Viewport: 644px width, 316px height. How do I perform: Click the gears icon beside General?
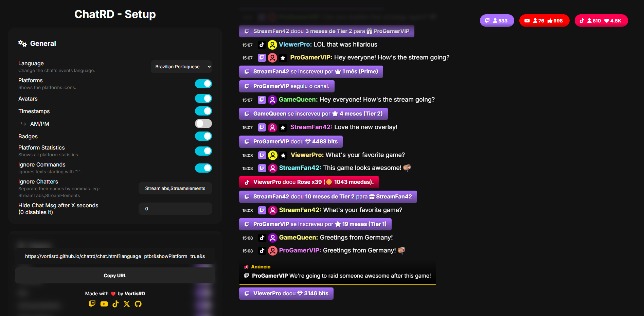point(22,43)
